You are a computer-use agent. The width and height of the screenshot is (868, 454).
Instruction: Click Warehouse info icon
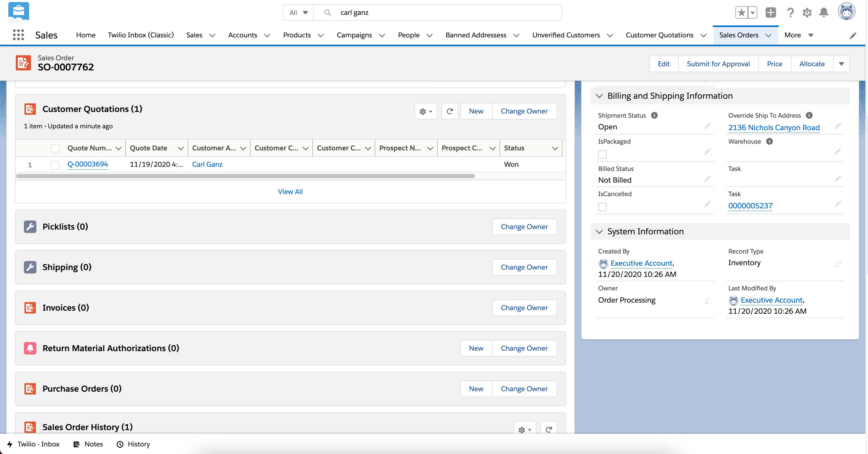pos(769,142)
